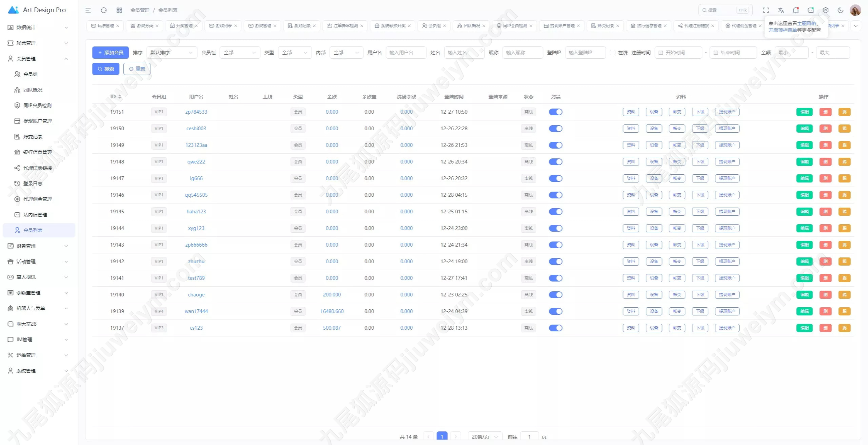Open the 会员组 filter dropdown
Image resolution: width=868 pixels, height=445 pixels.
(x=240, y=53)
